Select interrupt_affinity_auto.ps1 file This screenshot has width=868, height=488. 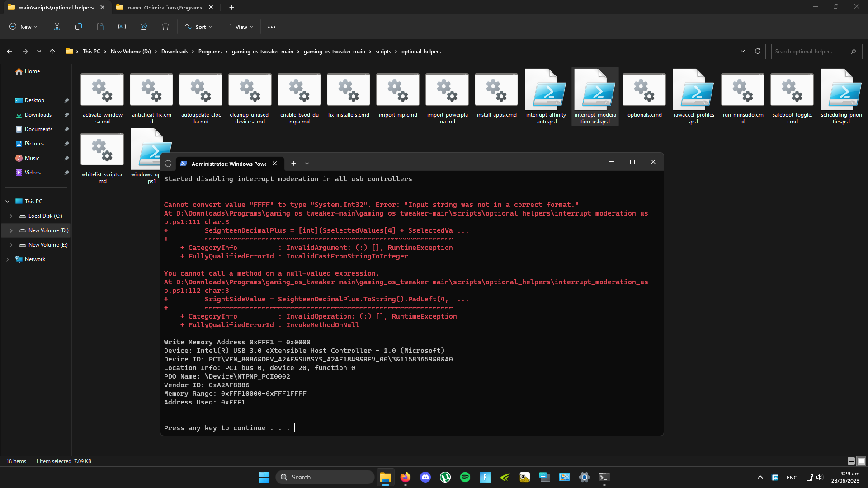(546, 97)
